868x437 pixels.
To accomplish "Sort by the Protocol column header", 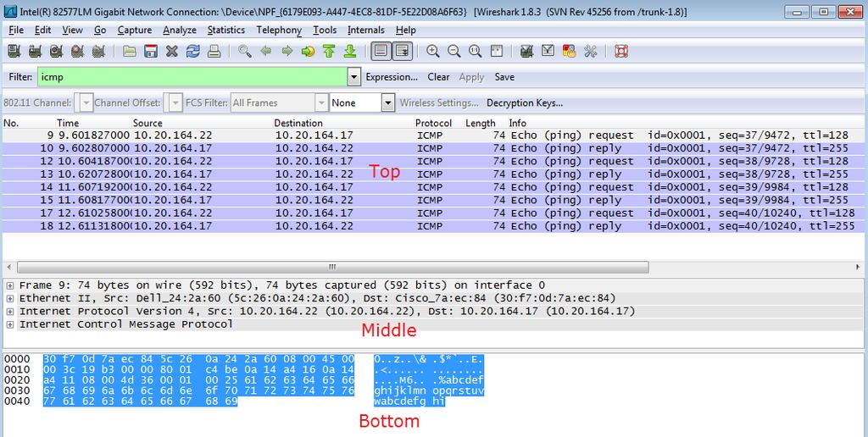I will coord(433,123).
